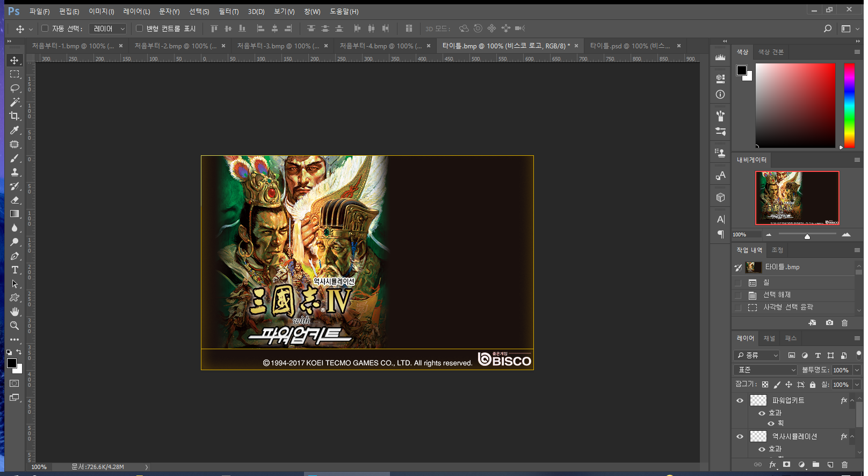Open the Histogram panel icon

pos(720,56)
